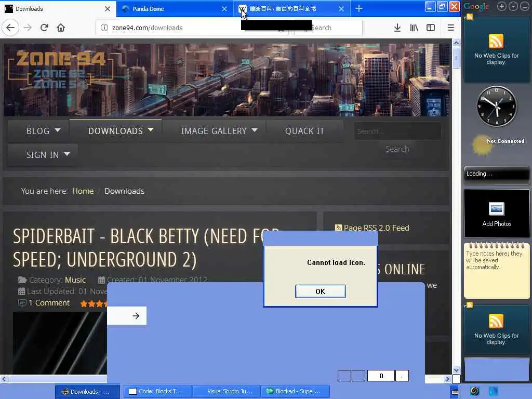Open the Firefox downloads panel
The height and width of the screenshot is (399, 532).
click(x=397, y=28)
